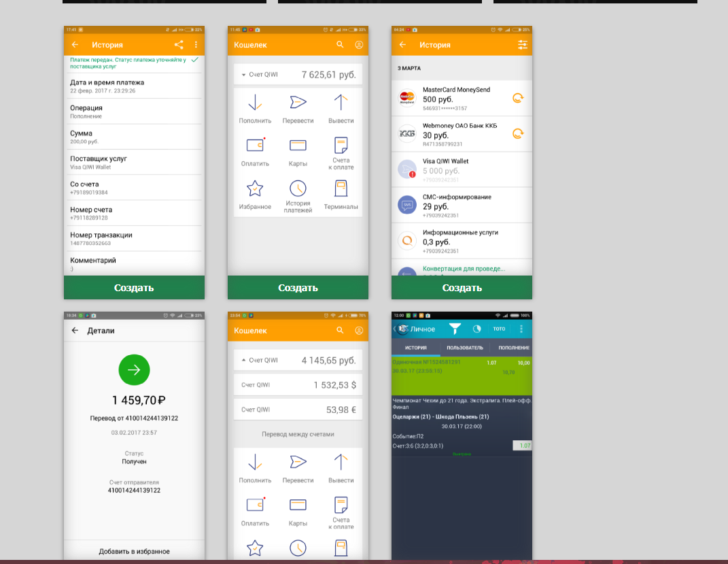This screenshot has width=728, height=564.
Task: Tap Сумма 200,00 руб. row
Action: pyautogui.click(x=134, y=137)
